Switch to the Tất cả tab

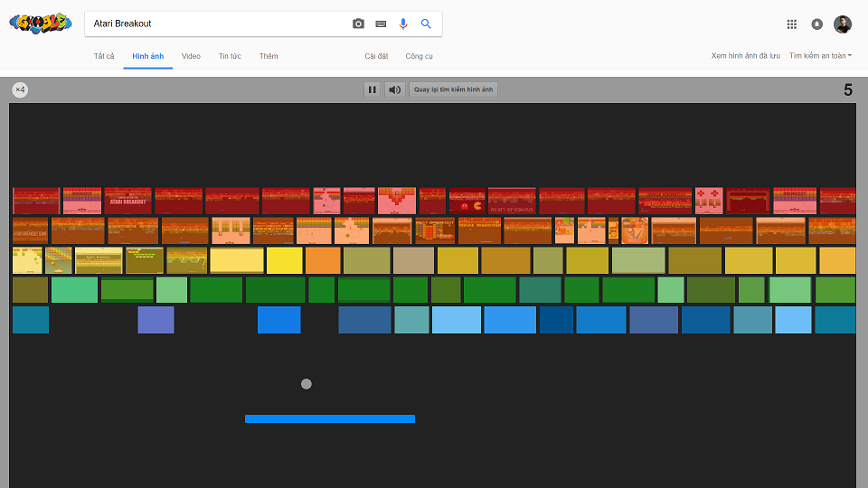104,56
